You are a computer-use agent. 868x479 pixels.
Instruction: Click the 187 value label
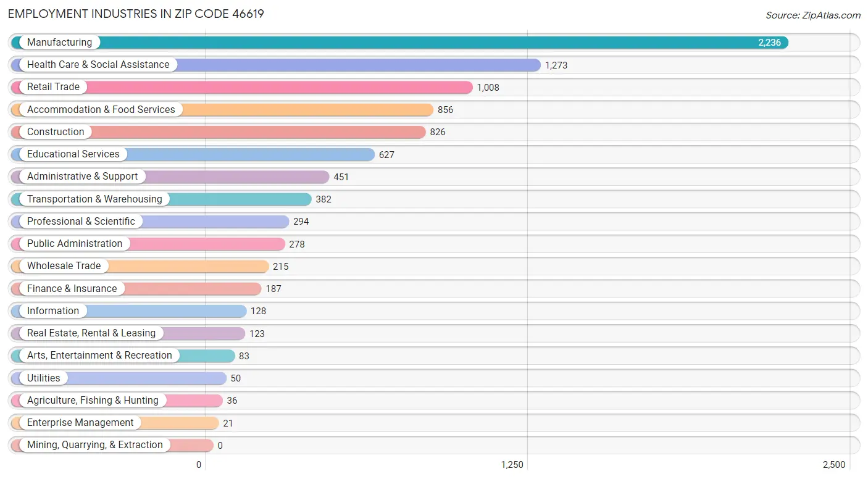(273, 289)
